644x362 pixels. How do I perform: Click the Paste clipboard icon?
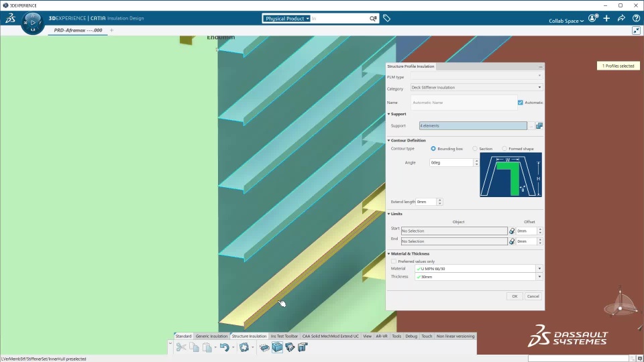coord(207,347)
